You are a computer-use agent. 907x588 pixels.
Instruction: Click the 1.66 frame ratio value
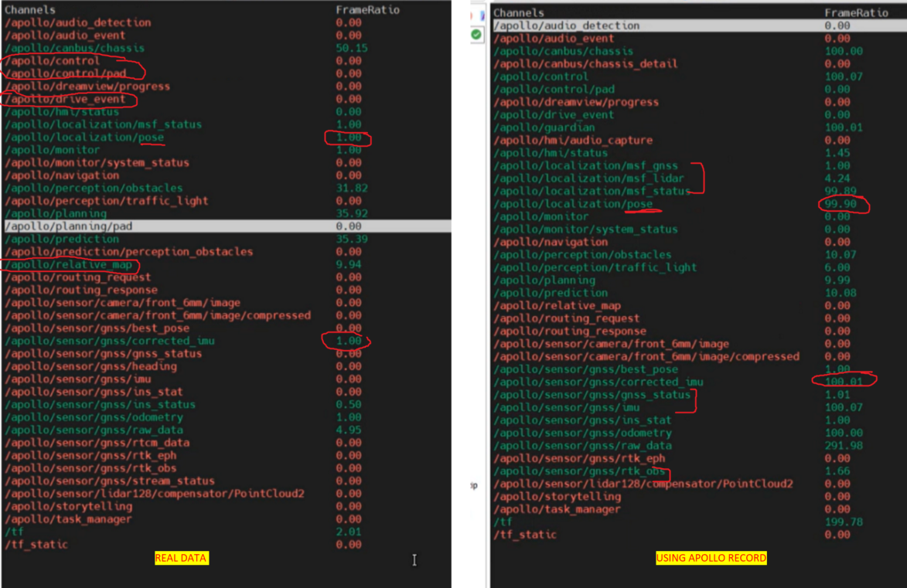pyautogui.click(x=837, y=471)
